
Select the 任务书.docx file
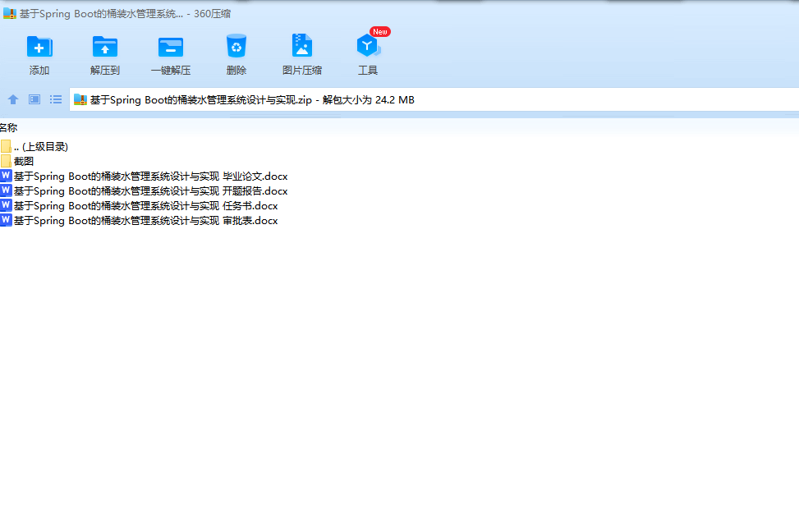tap(139, 206)
